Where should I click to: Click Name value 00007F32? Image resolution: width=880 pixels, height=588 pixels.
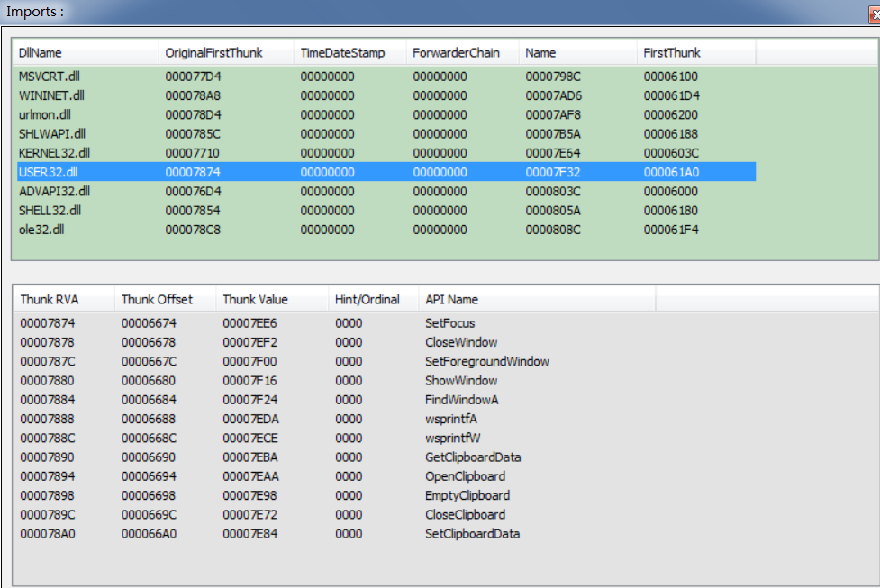[x=553, y=172]
